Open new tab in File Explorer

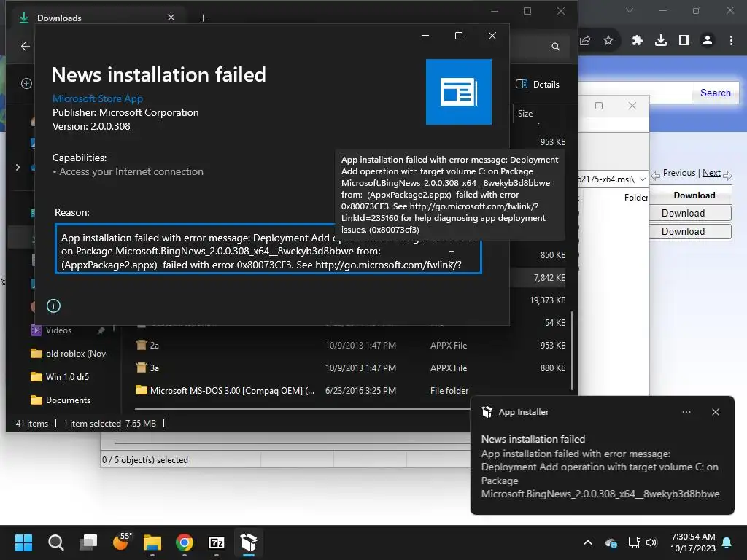point(203,18)
